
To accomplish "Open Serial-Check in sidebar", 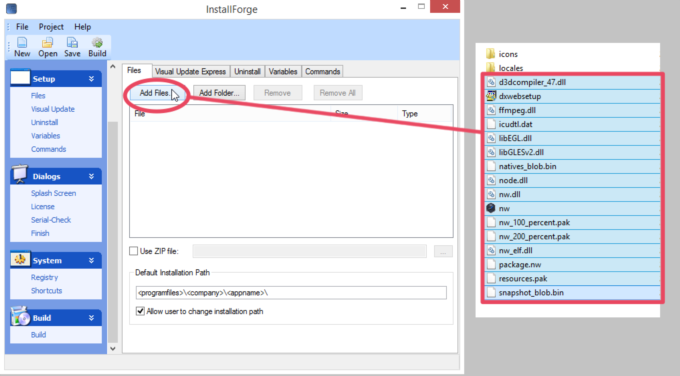I will tap(51, 220).
